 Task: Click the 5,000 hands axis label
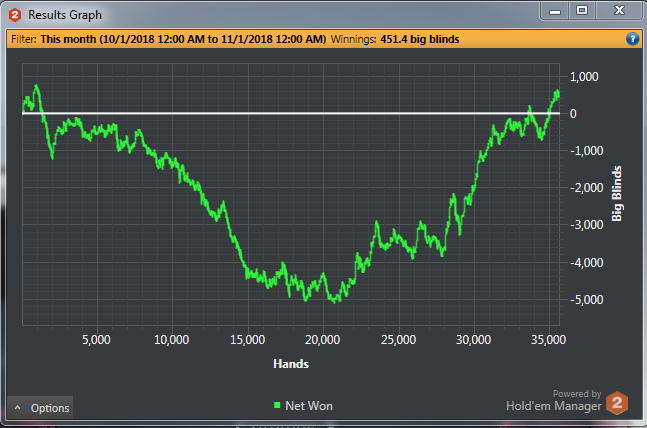click(96, 340)
